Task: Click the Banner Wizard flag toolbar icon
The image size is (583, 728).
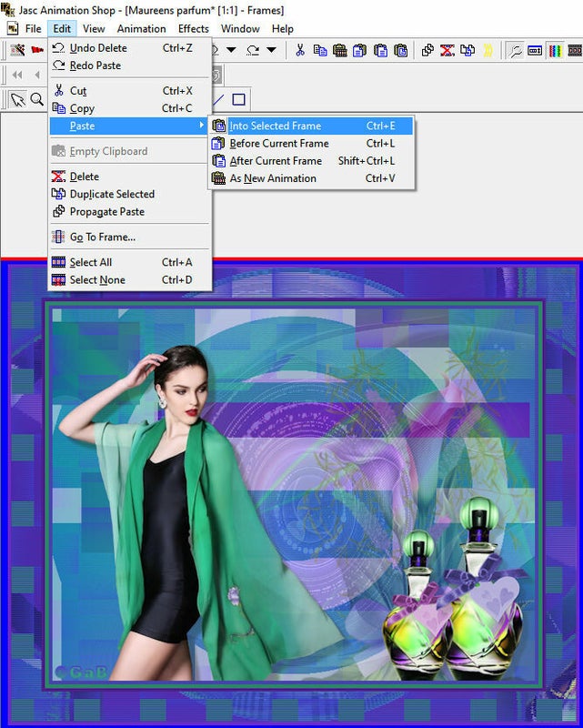Action: [37, 50]
